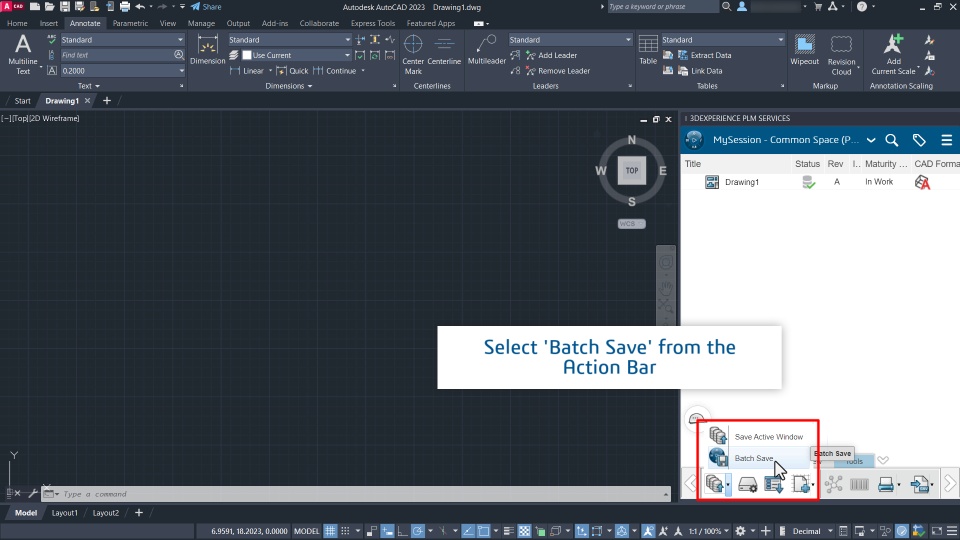
Task: Click the Save to 3DEXPERIENCE action bar icon
Action: (x=714, y=484)
